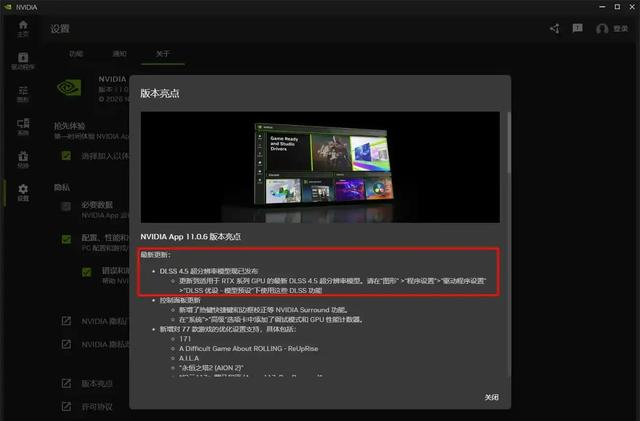Toggle the 配置、性能 data checkbox
The height and width of the screenshot is (421, 640).
66,239
